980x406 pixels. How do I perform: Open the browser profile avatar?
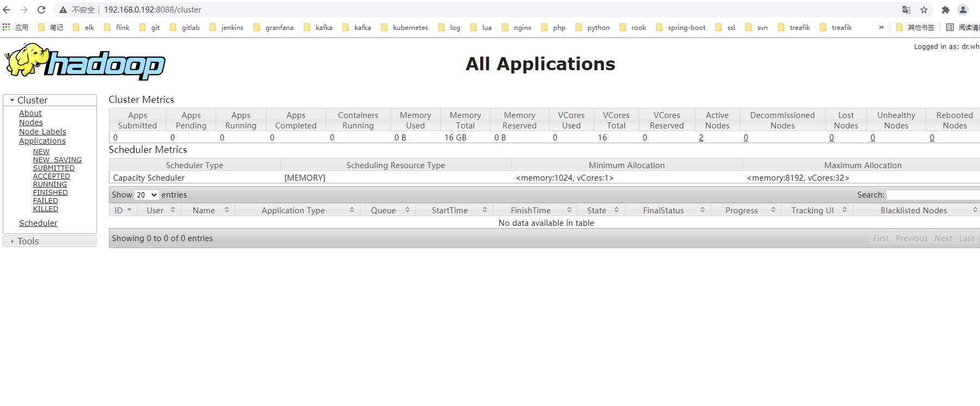click(963, 10)
